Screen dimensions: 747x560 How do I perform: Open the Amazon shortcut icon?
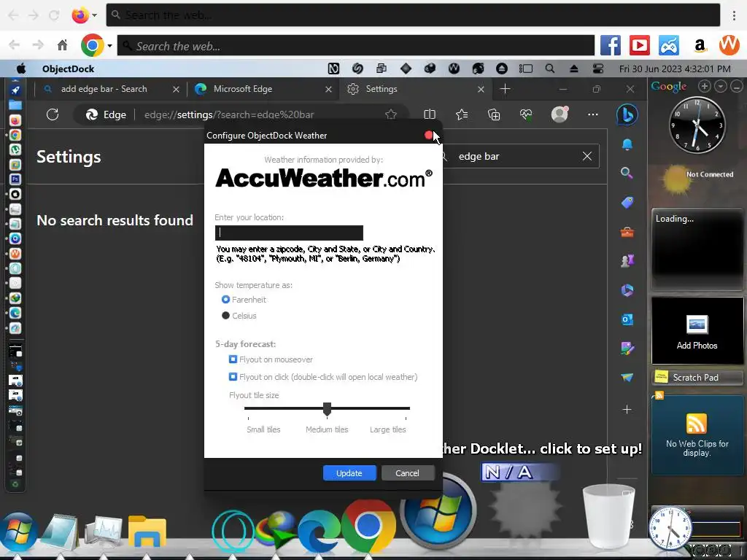[700, 46]
